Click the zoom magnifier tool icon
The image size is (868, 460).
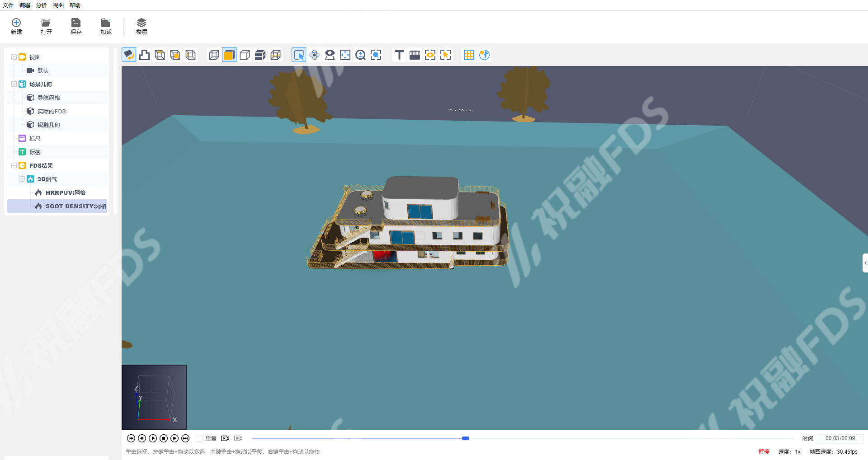(x=360, y=55)
